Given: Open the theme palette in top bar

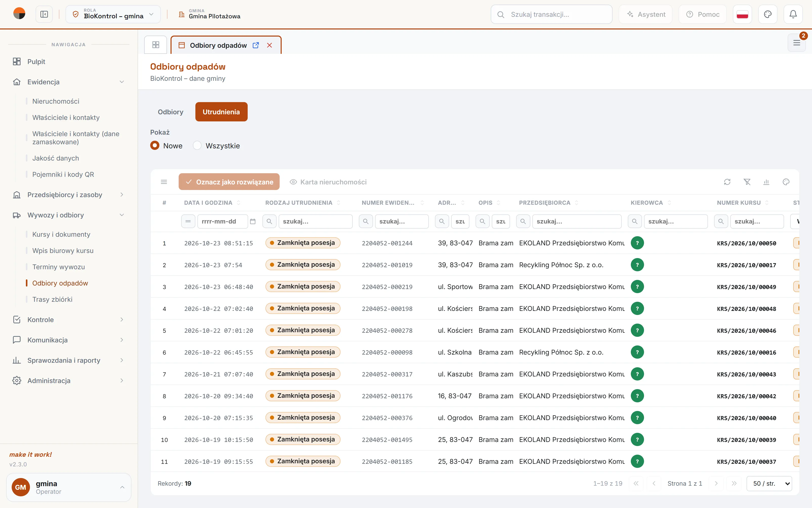Looking at the screenshot, I should [x=768, y=14].
